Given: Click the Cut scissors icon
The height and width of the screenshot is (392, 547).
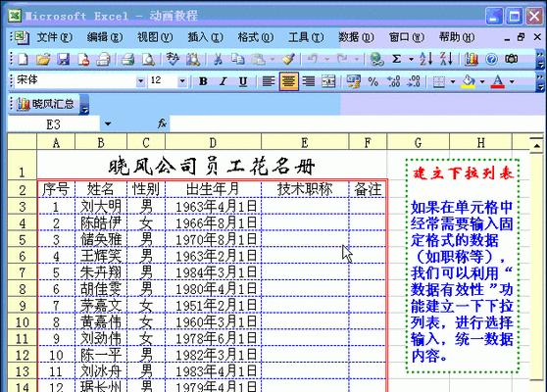Looking at the screenshot, I should point(218,59).
